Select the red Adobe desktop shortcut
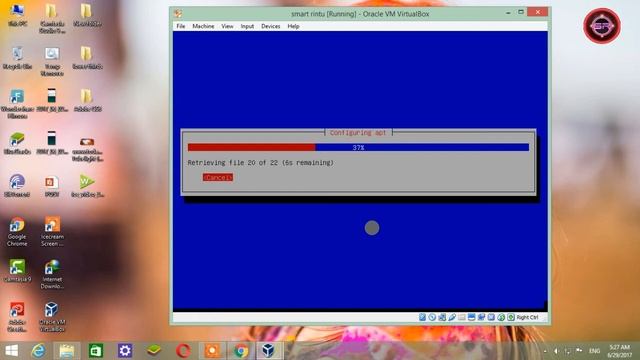This screenshot has height=360, width=640. point(17,317)
